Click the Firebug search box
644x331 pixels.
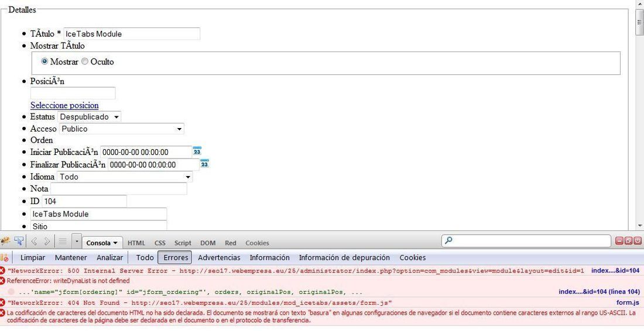point(526,241)
